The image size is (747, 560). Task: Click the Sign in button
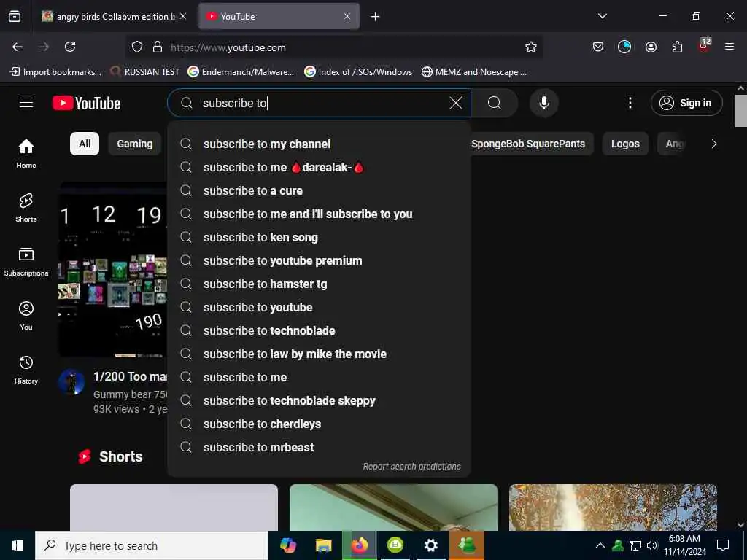click(x=686, y=103)
